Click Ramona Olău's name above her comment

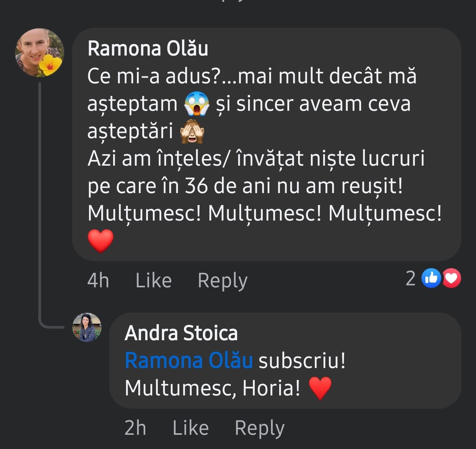[149, 48]
